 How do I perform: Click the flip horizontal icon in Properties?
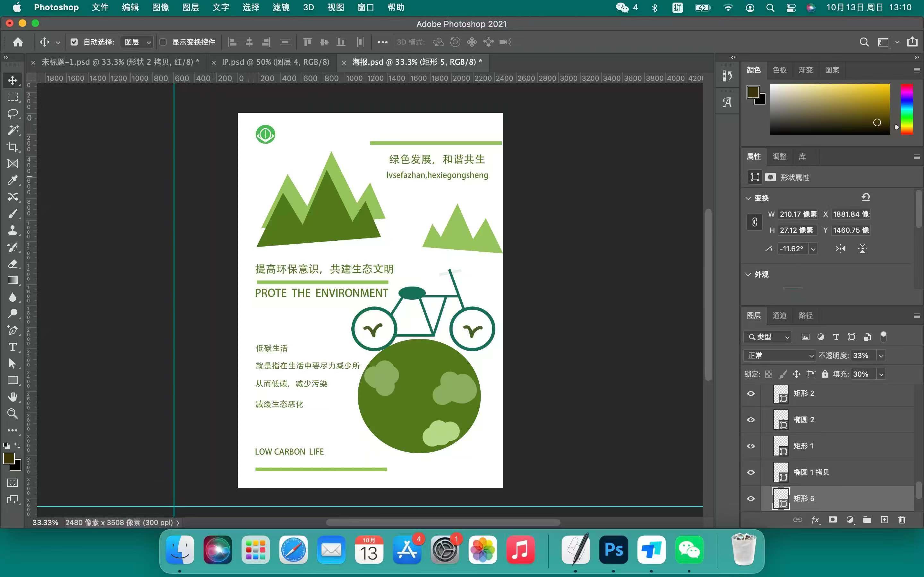(x=840, y=249)
